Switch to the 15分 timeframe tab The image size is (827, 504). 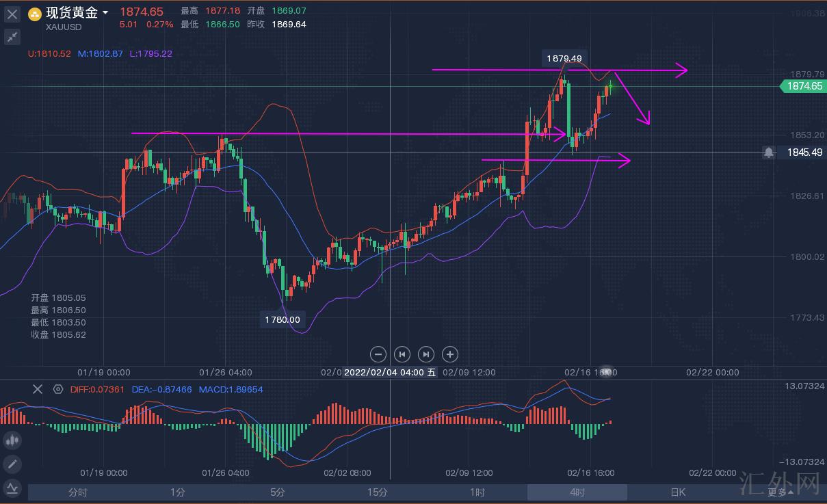377,492
